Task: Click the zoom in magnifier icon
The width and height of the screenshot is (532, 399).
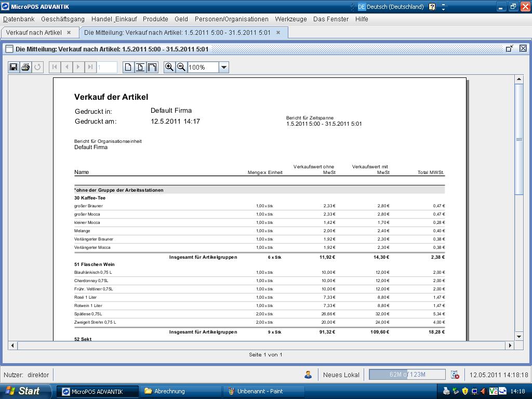Action: (x=169, y=67)
